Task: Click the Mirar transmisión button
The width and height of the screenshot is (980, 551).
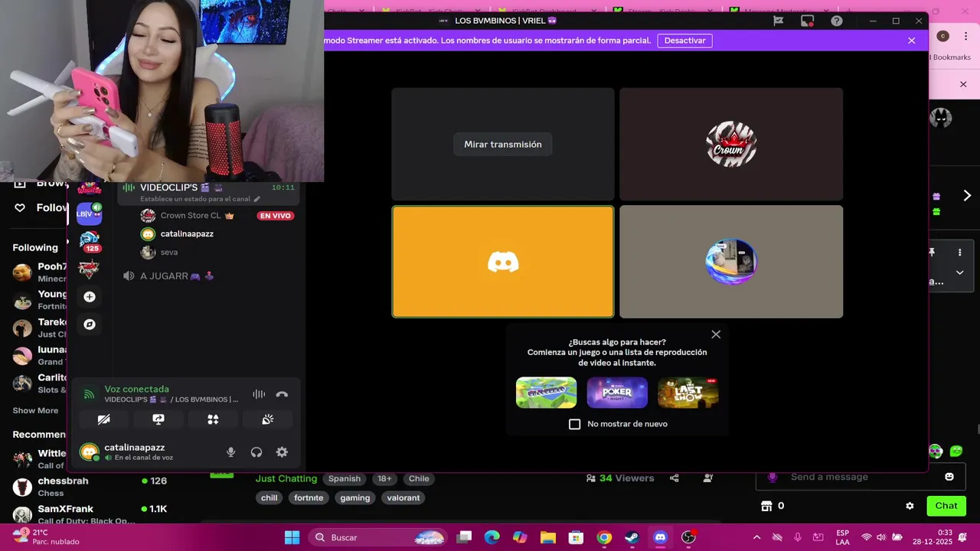Action: point(503,144)
